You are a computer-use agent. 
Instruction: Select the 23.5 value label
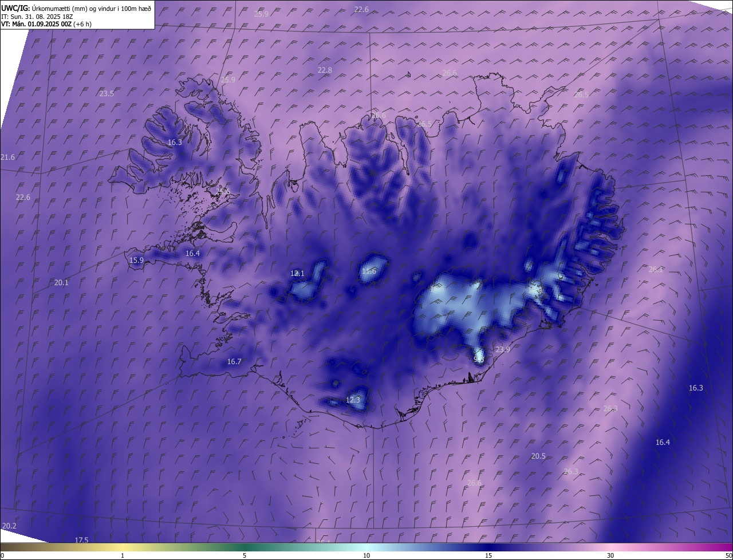pos(107,94)
